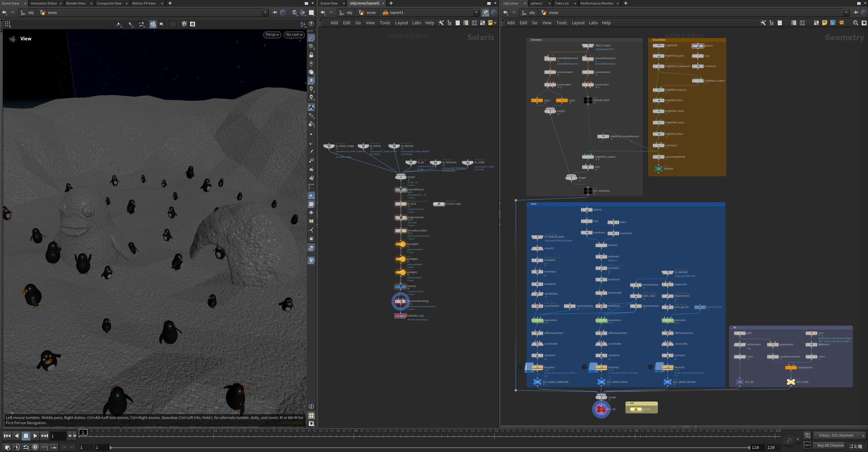
Task: Toggle pin on left scene view pane
Action: tap(275, 13)
